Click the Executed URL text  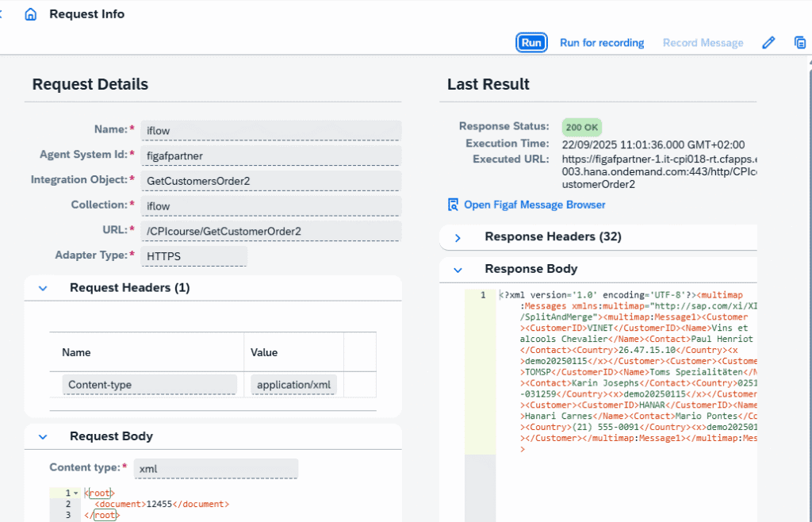tap(659, 171)
